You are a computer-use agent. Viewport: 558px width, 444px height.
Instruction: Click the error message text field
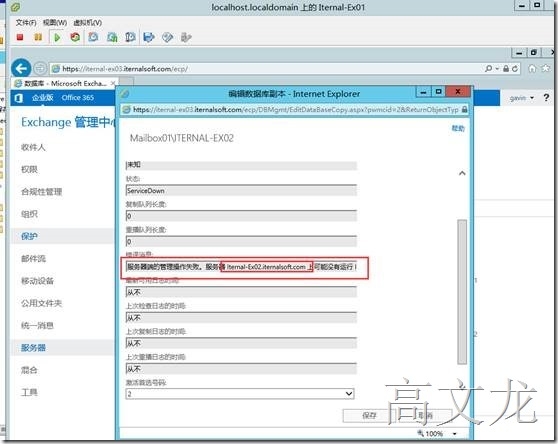coord(241,266)
